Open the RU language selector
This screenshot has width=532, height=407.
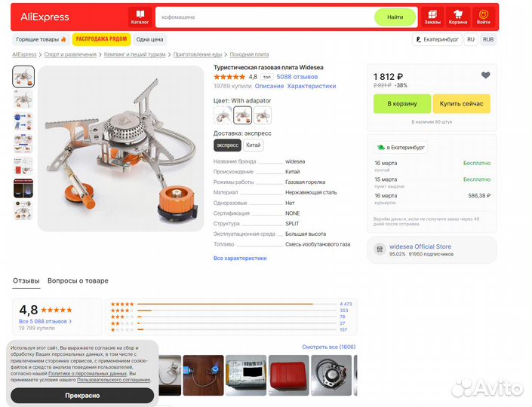(471, 39)
